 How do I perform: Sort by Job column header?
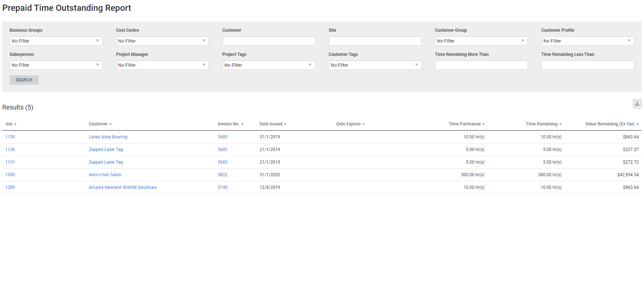point(11,124)
